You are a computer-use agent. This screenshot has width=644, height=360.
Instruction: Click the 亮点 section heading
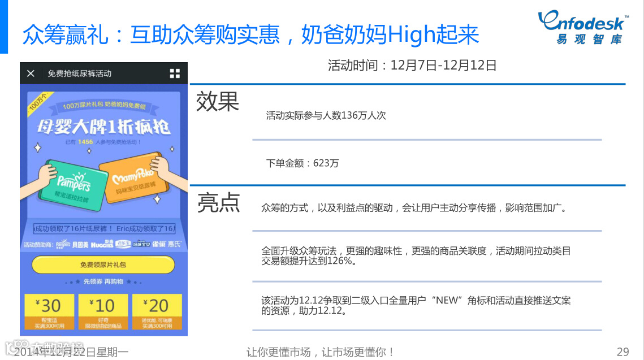(218, 203)
